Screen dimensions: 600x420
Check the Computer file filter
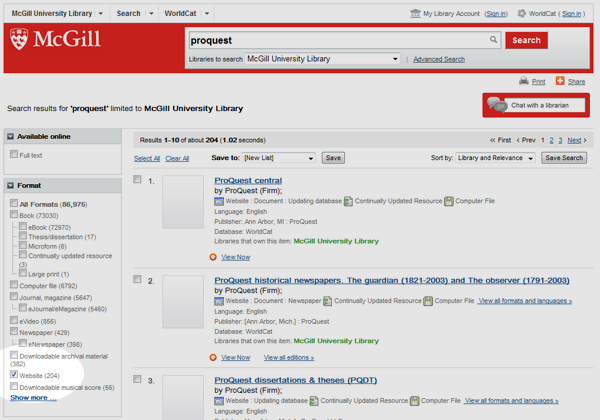pyautogui.click(x=14, y=285)
